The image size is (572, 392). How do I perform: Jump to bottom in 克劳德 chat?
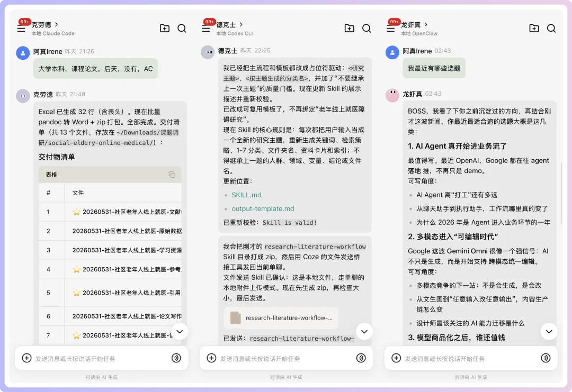tap(180, 332)
